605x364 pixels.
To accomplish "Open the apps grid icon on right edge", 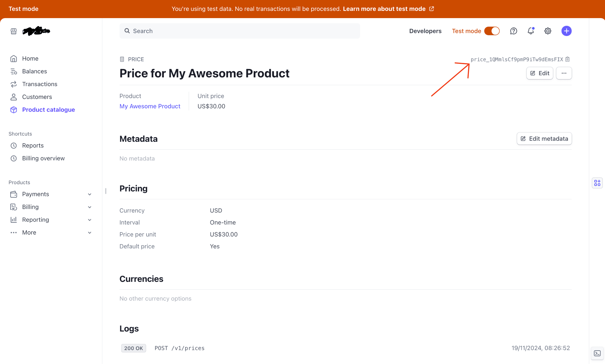I will click(x=597, y=183).
